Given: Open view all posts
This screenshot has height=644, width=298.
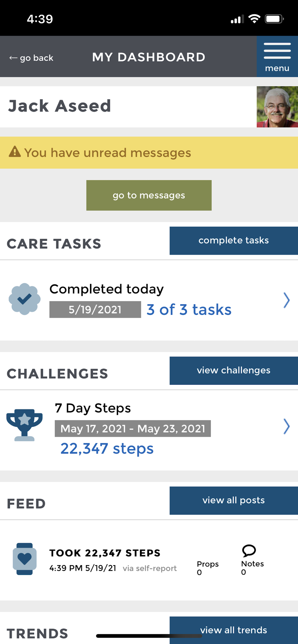Looking at the screenshot, I should (234, 501).
